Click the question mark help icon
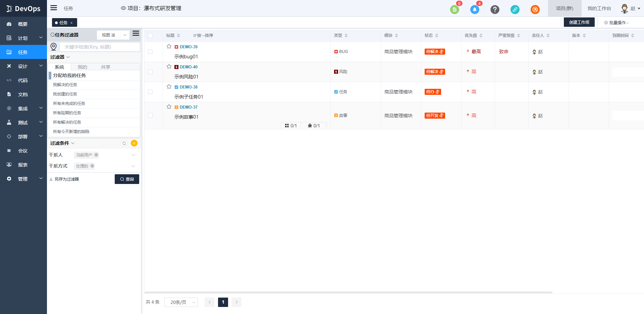This screenshot has height=314, width=644. coord(495,9)
